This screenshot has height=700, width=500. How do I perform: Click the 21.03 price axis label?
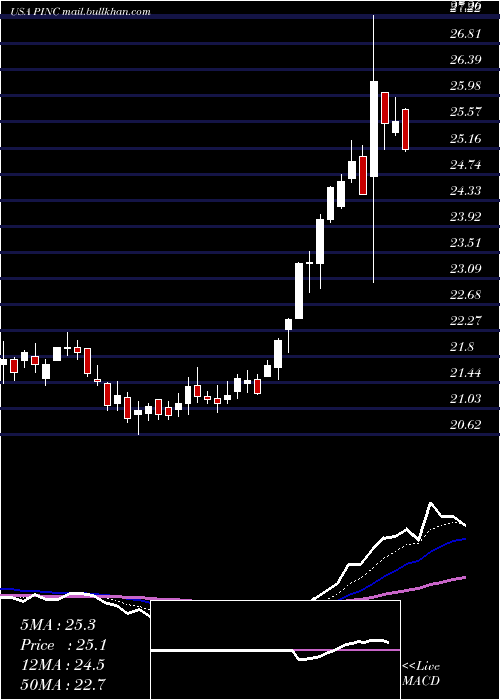466,399
